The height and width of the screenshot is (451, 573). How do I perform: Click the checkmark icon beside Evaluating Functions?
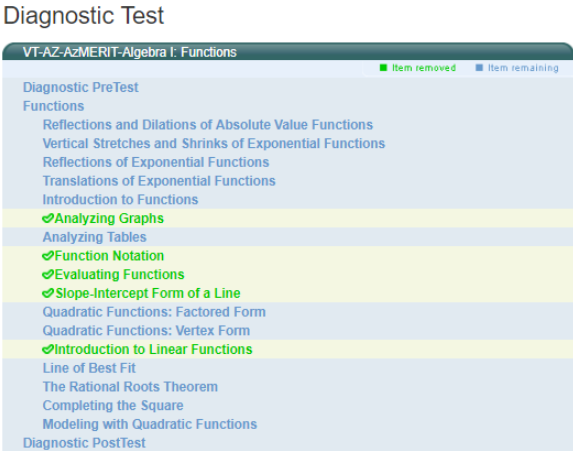48,274
